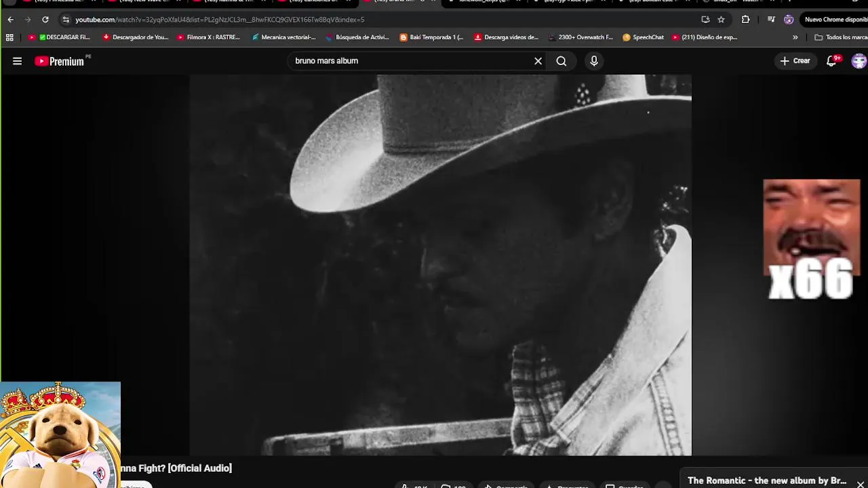Open the YouTube notifications bell
Viewport: 868px width, 488px height.
coord(832,61)
